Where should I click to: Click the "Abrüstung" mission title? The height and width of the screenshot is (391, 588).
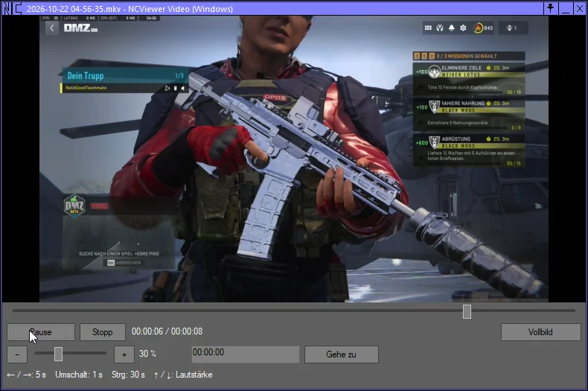pyautogui.click(x=456, y=139)
